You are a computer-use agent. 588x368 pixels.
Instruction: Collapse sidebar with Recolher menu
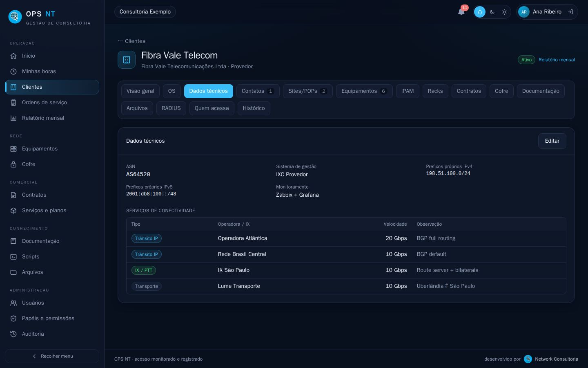pyautogui.click(x=52, y=356)
